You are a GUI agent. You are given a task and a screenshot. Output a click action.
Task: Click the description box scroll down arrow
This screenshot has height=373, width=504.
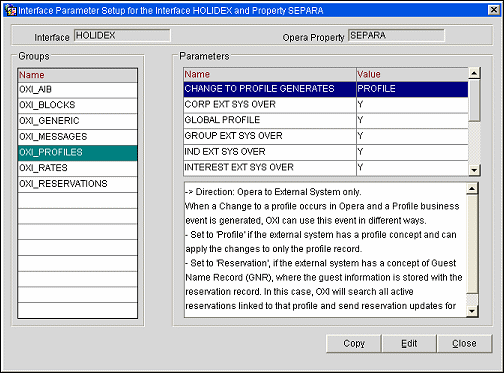pos(472,311)
